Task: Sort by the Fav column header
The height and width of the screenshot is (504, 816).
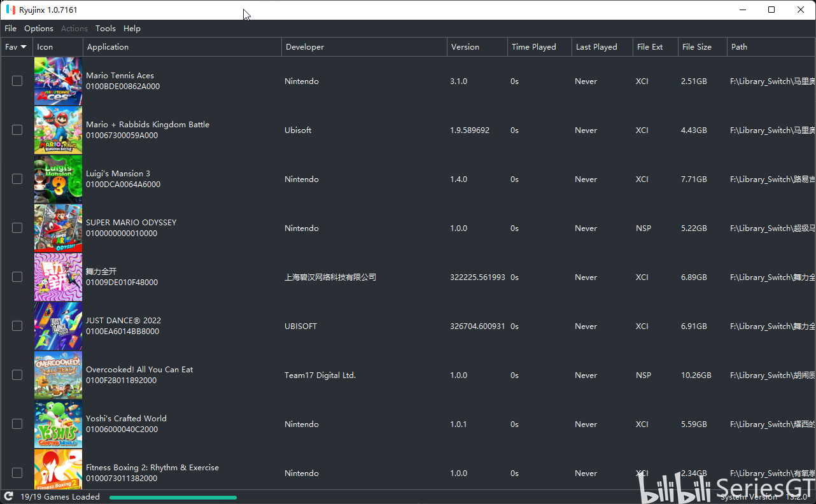Action: pos(17,47)
